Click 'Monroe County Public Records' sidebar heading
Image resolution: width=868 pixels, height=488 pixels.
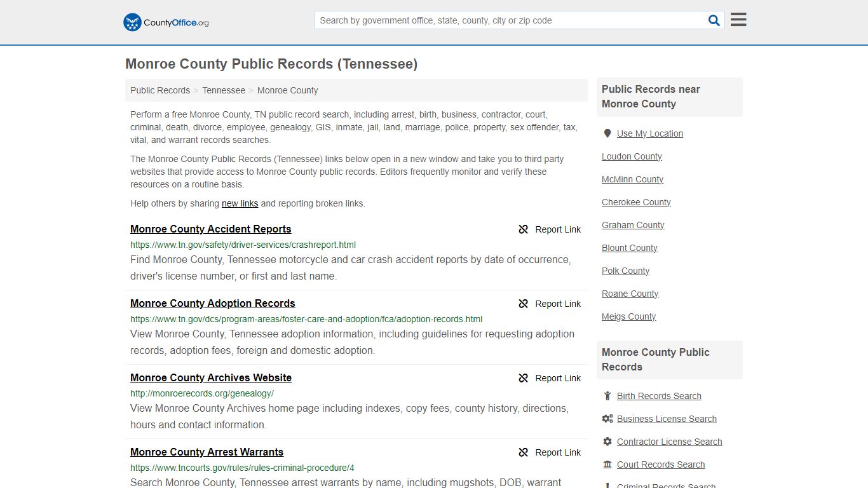point(656,360)
